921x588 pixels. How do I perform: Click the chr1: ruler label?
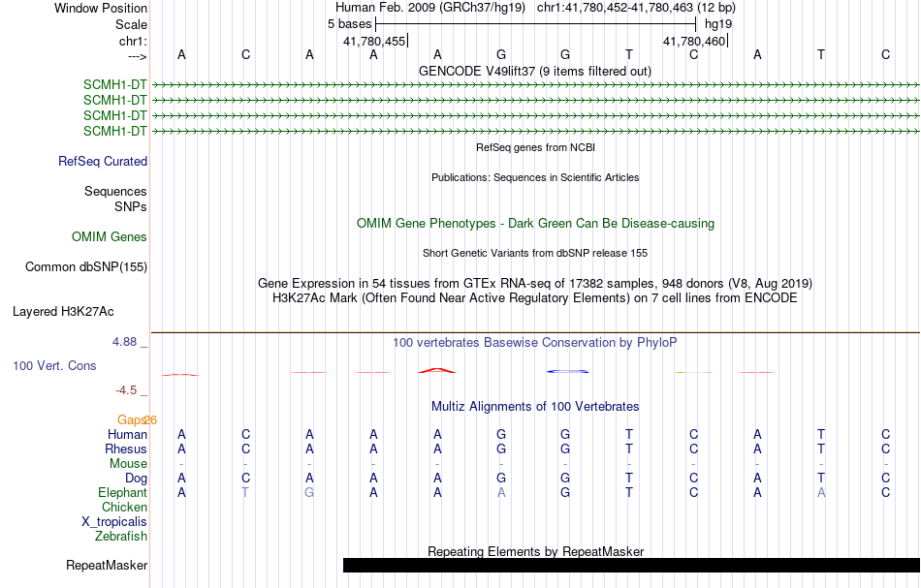(x=133, y=41)
